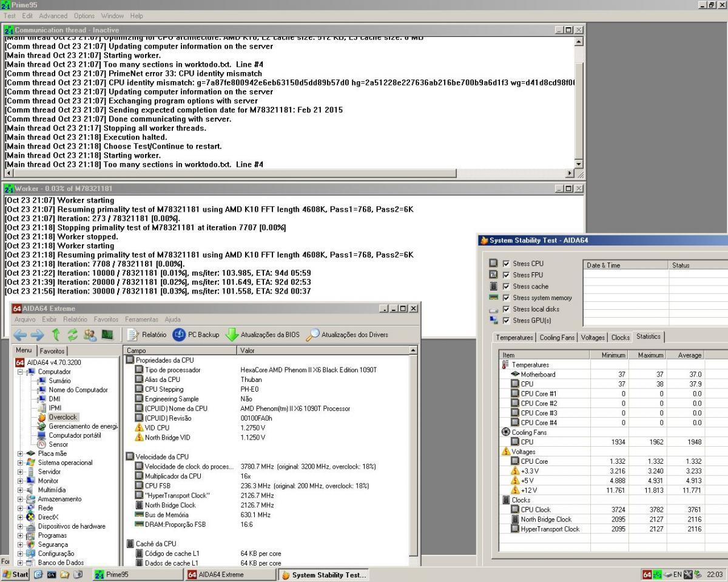Viewport: 728px width, 582px height.
Task: Uncheck Stress CPU checkbox
Action: tap(506, 264)
